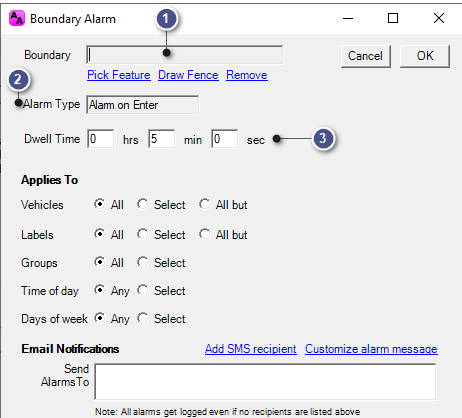Image resolution: width=462 pixels, height=418 pixels.
Task: Click Customize alarm message link
Action: tap(371, 349)
